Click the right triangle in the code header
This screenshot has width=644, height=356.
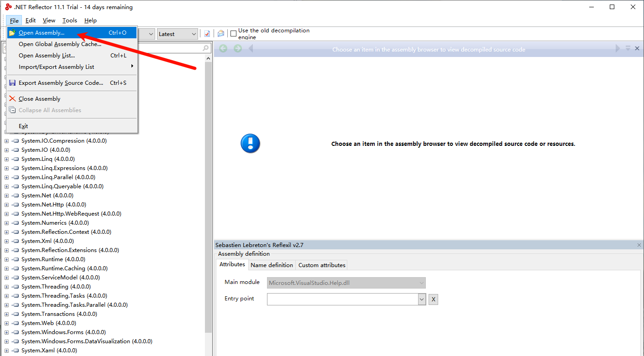click(618, 48)
